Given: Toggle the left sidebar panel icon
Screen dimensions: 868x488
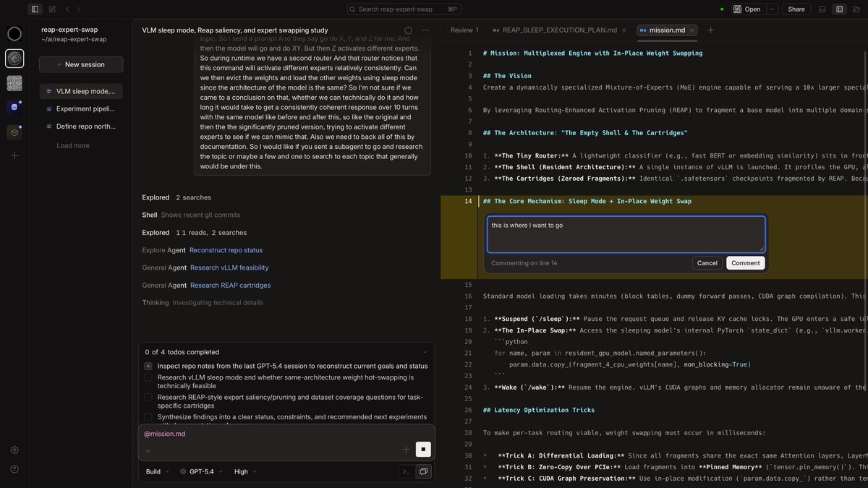Looking at the screenshot, I should 35,9.
